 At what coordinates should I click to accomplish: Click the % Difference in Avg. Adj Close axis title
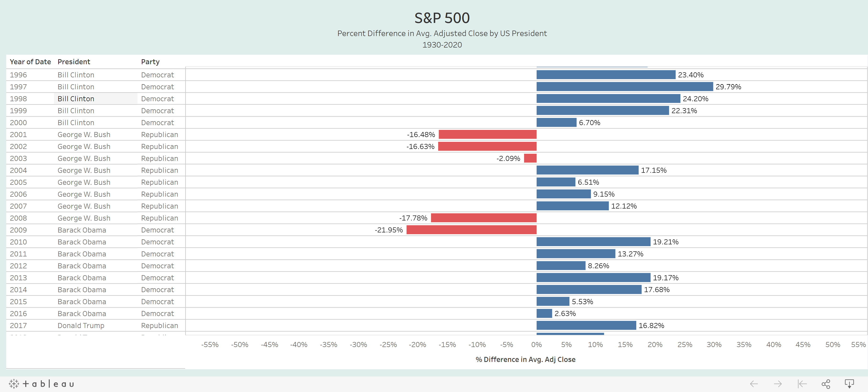click(x=525, y=359)
